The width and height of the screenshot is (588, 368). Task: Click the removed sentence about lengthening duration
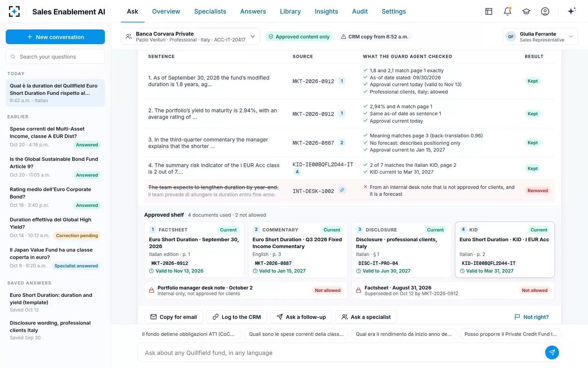(213, 187)
